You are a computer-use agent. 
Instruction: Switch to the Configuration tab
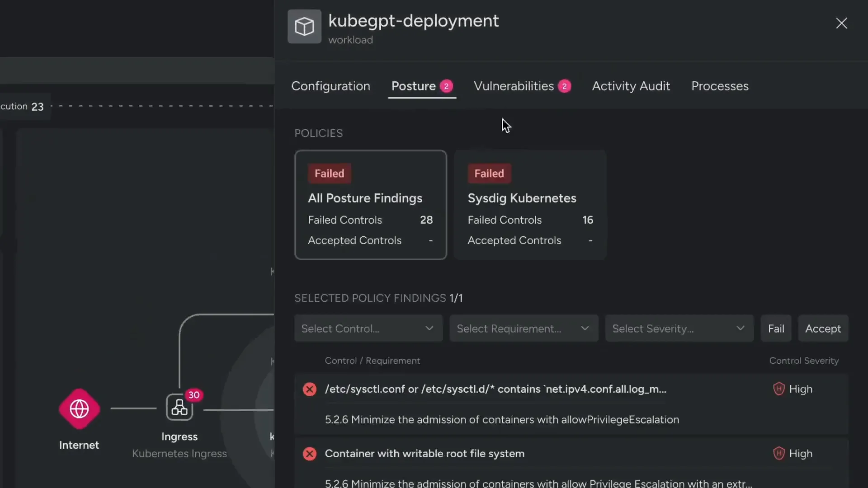coord(330,86)
